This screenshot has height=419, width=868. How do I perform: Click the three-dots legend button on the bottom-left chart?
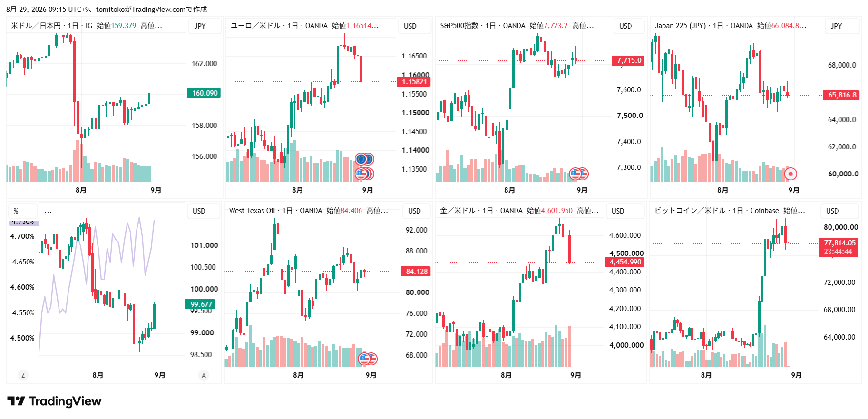48,211
